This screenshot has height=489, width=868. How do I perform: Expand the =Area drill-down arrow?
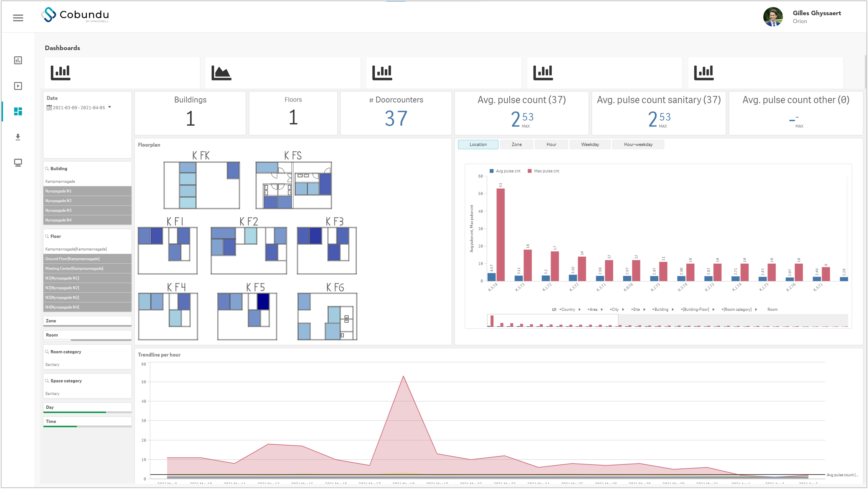coord(602,309)
